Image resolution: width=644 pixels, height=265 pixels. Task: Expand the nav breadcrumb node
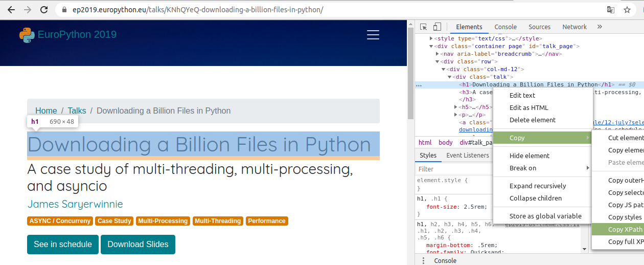[x=438, y=54]
